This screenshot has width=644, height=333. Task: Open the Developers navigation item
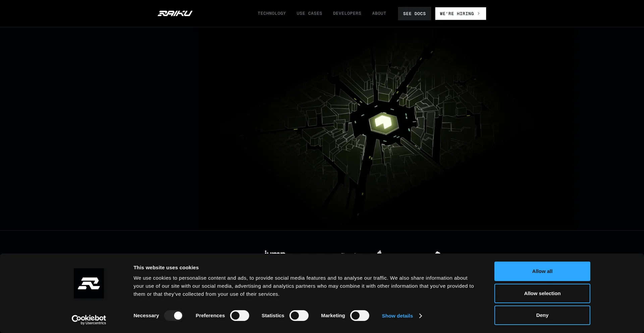point(347,13)
